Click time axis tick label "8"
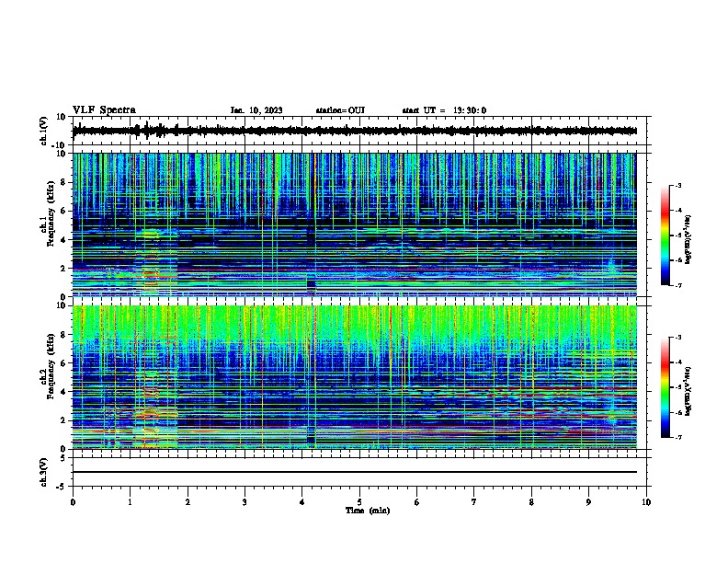This screenshot has width=728, height=563. tap(531, 502)
